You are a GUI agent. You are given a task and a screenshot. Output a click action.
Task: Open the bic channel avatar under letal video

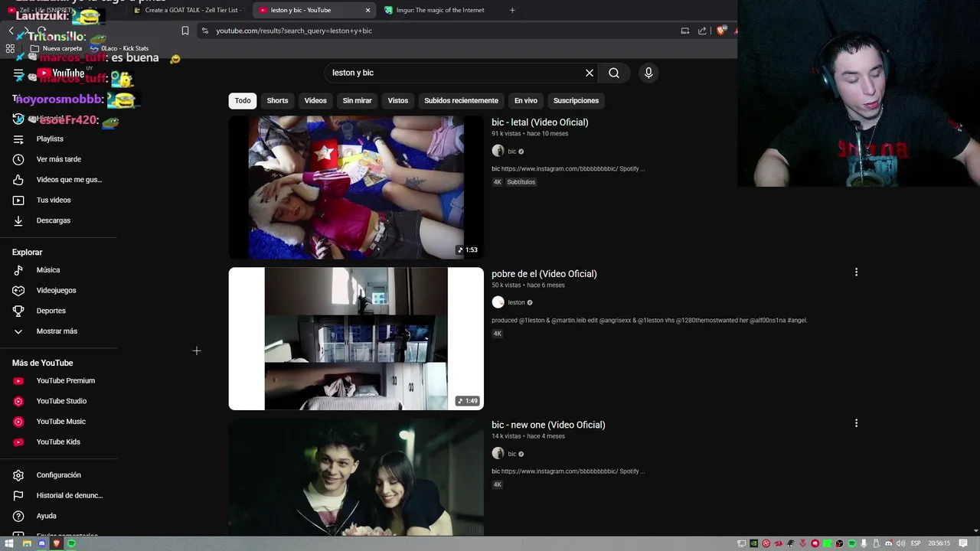tap(498, 152)
